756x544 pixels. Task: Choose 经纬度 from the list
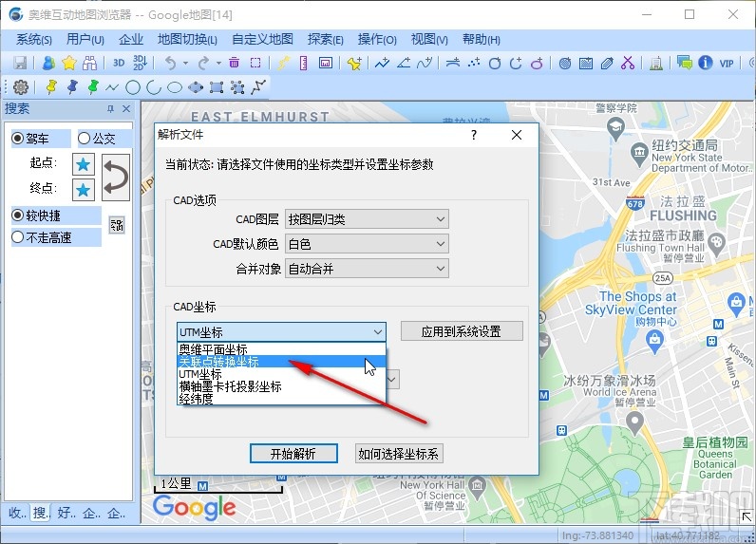[x=281, y=399]
